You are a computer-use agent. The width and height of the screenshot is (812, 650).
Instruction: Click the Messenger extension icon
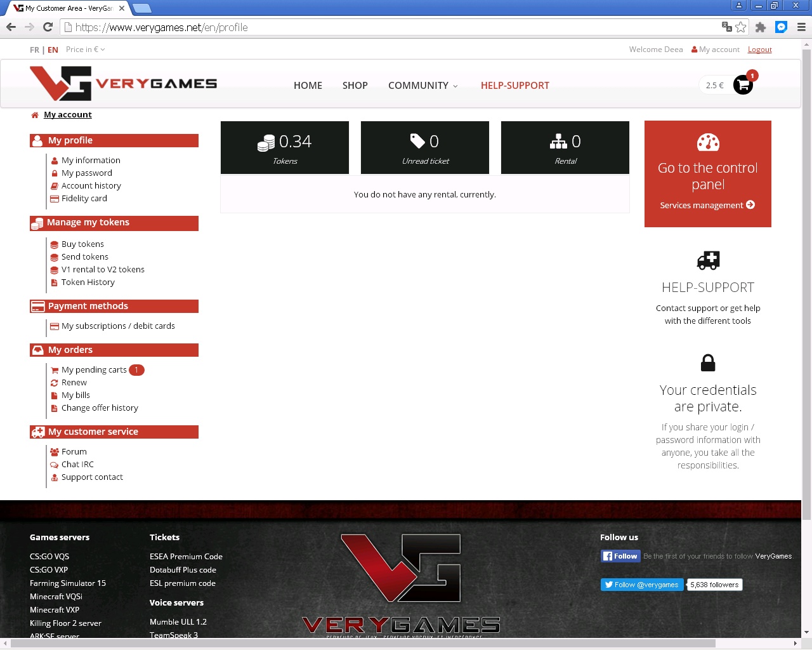click(x=782, y=27)
